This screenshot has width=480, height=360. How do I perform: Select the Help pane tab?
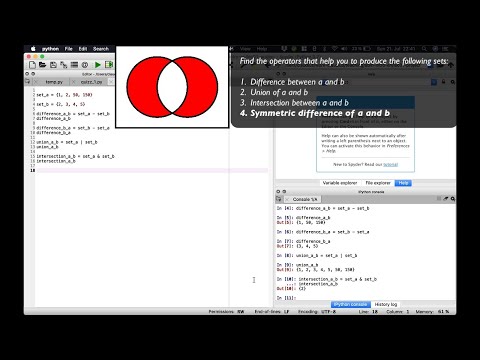[x=403, y=183]
